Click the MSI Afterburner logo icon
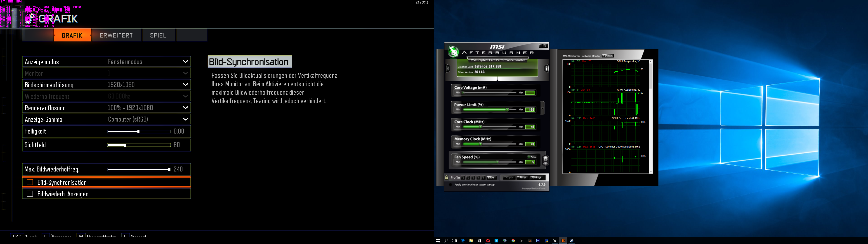The height and width of the screenshot is (244, 868). 453,52
